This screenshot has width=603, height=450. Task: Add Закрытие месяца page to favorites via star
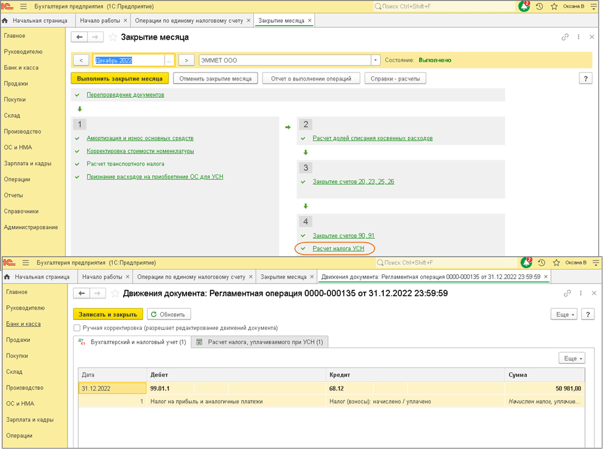click(112, 37)
